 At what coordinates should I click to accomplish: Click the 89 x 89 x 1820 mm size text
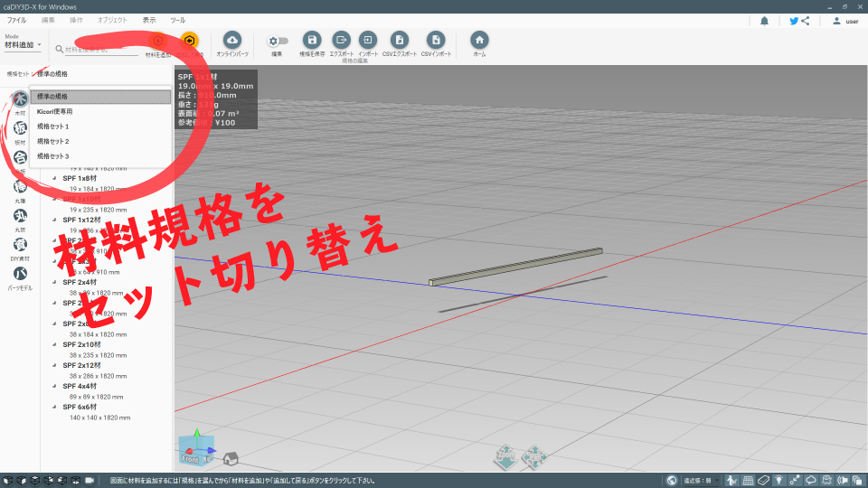pos(97,397)
